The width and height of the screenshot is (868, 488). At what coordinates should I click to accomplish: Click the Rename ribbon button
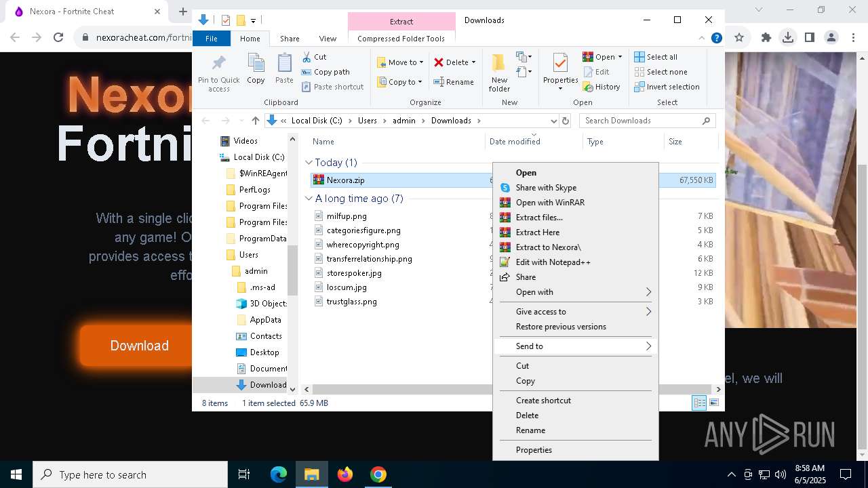point(454,82)
